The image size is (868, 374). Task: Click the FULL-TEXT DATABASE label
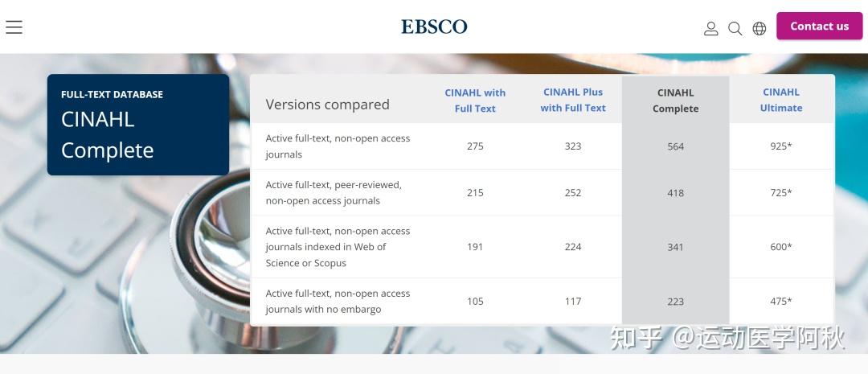pyautogui.click(x=112, y=94)
